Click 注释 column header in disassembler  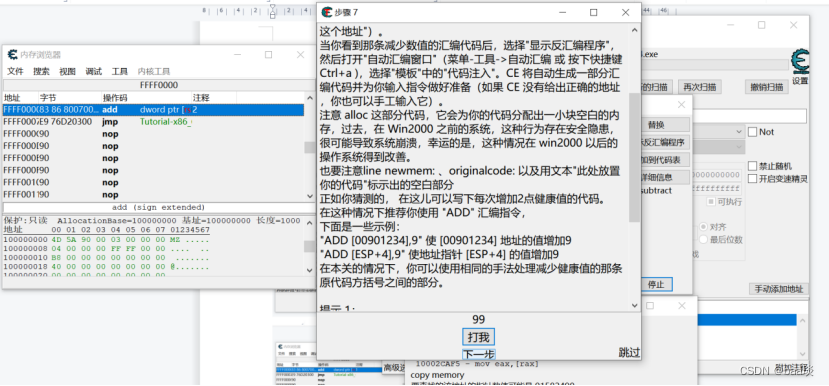click(x=214, y=98)
